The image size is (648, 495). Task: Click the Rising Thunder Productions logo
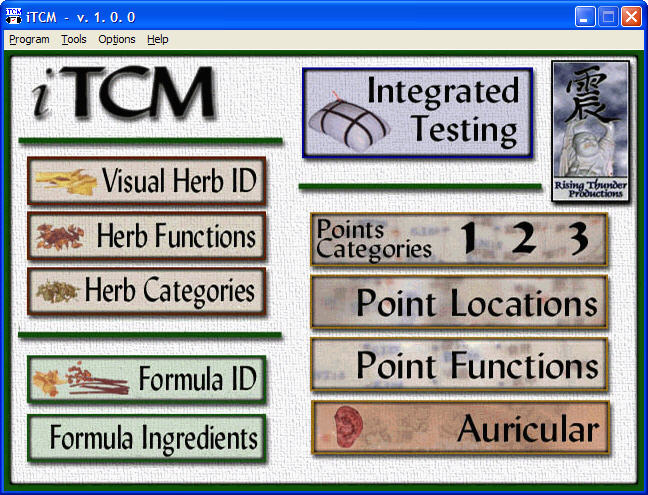pyautogui.click(x=591, y=131)
